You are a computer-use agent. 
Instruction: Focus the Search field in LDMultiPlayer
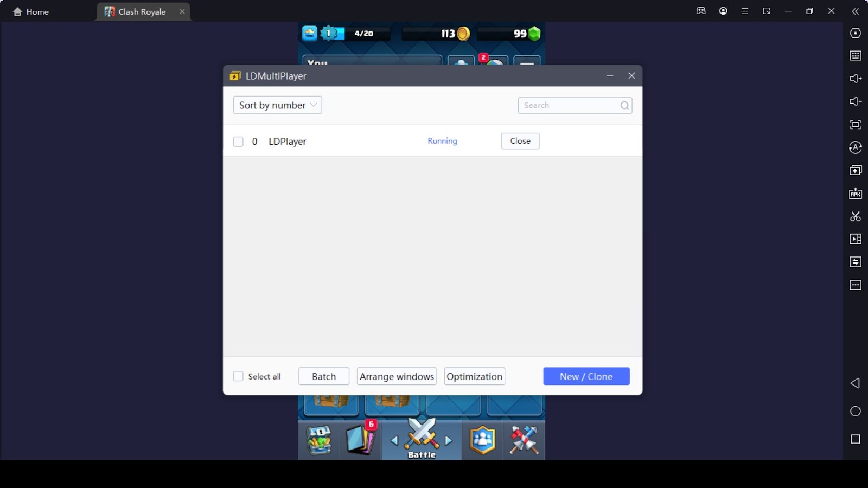[x=575, y=105]
